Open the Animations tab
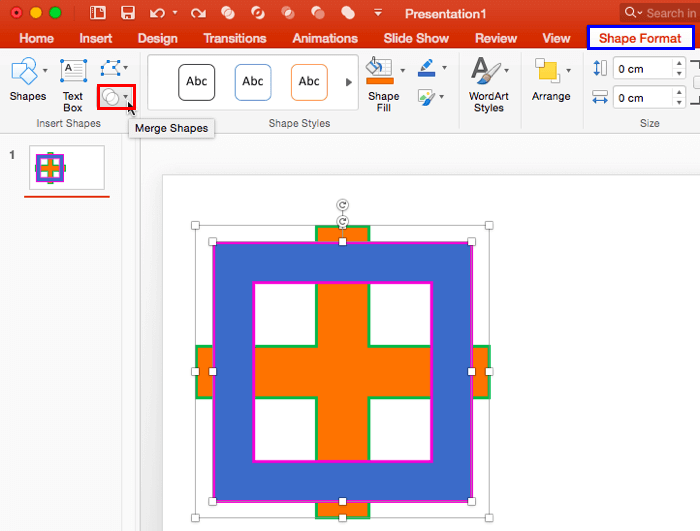 325,38
